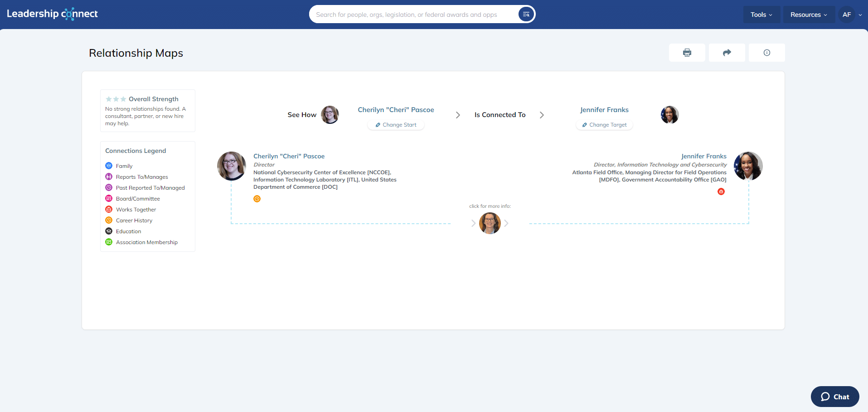The height and width of the screenshot is (412, 868).
Task: Click small Cheri Pascoe photo next to See How
Action: coord(330,115)
